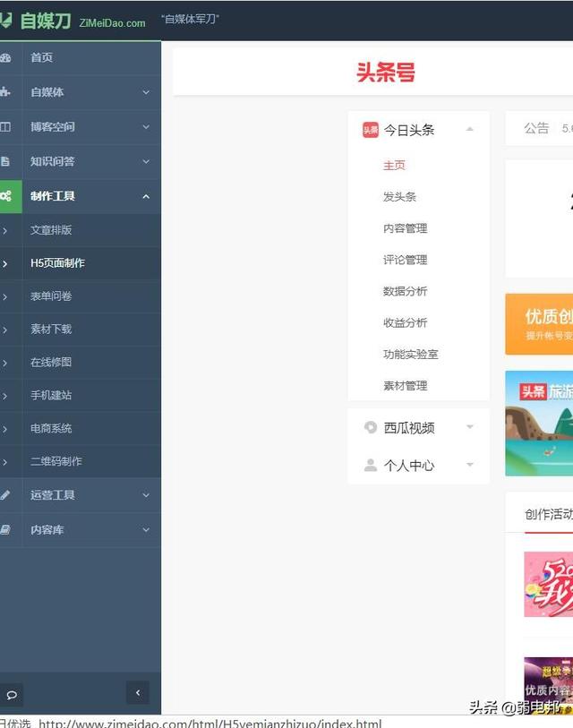Open 数据分析 page
573x728 pixels.
click(405, 292)
